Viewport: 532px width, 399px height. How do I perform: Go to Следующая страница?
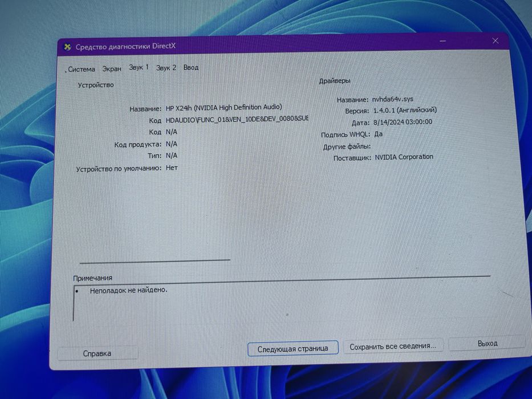click(x=293, y=348)
